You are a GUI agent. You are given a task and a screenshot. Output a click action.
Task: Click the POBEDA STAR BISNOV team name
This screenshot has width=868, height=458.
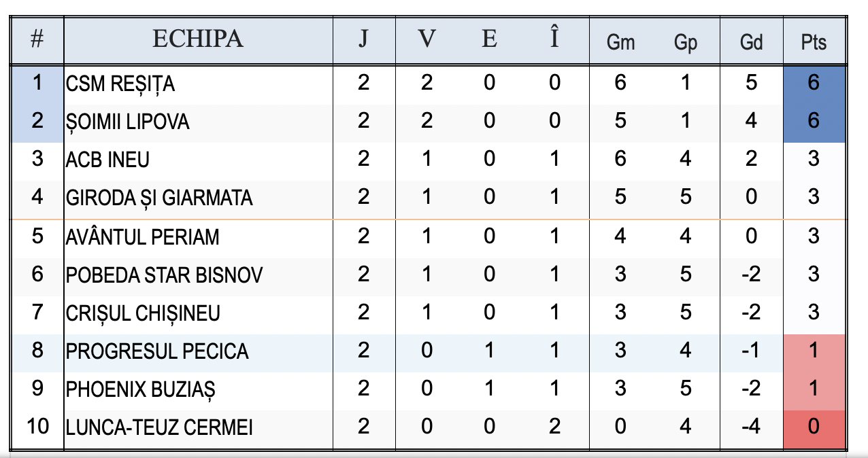tap(164, 275)
